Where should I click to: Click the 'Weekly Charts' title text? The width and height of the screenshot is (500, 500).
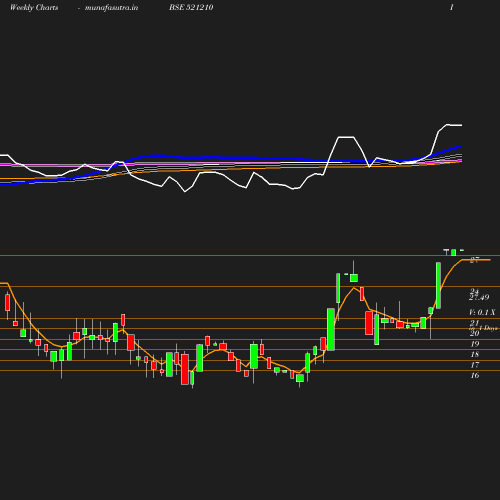[34, 7]
